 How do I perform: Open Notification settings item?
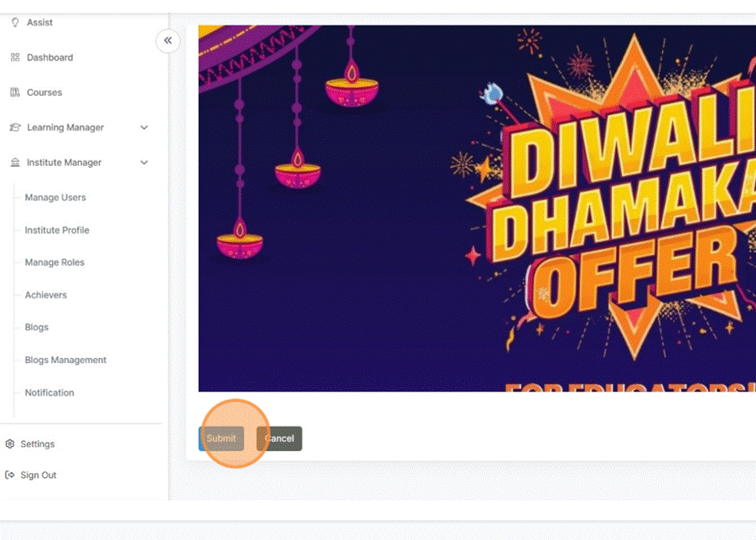point(49,392)
